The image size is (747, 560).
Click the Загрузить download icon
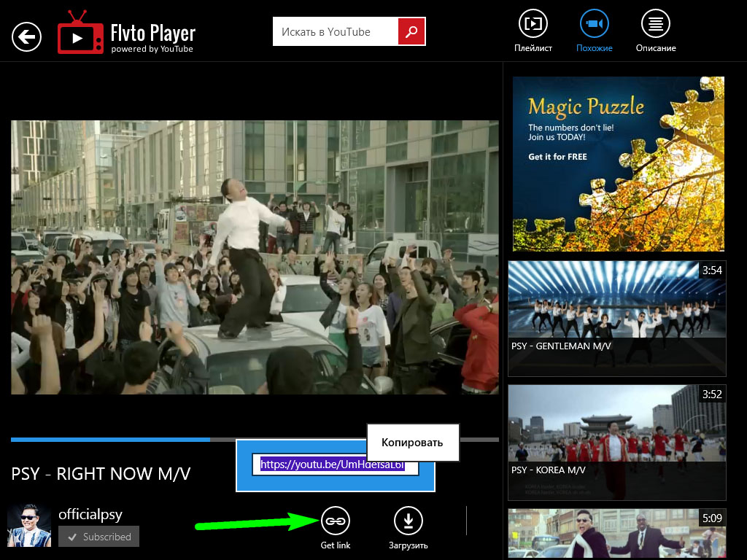[x=409, y=521]
